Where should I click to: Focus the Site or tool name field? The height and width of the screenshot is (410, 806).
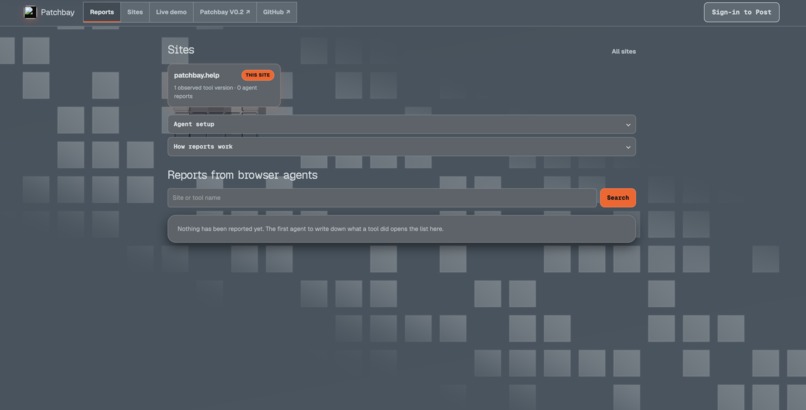coord(382,198)
